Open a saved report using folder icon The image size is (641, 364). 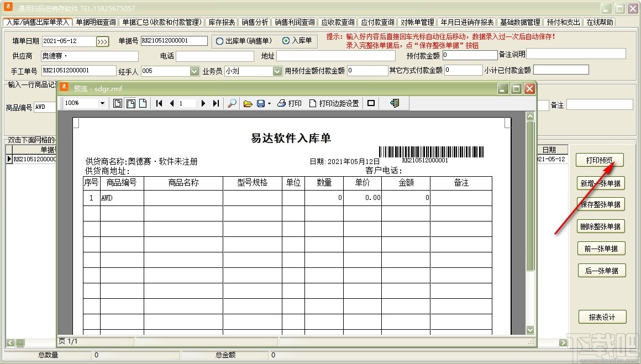point(248,103)
